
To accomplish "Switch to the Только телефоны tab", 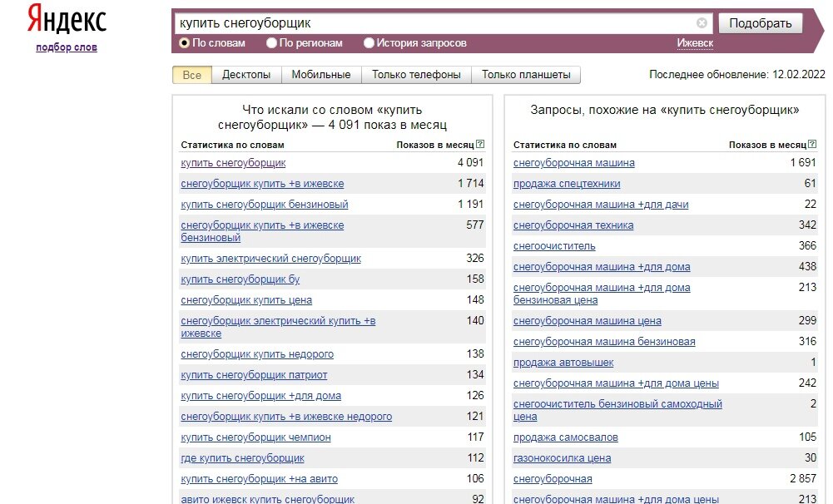I will pyautogui.click(x=416, y=75).
